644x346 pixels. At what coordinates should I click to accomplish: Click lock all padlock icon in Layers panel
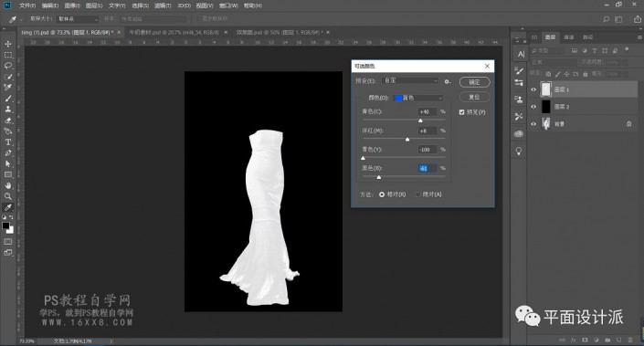(586, 74)
